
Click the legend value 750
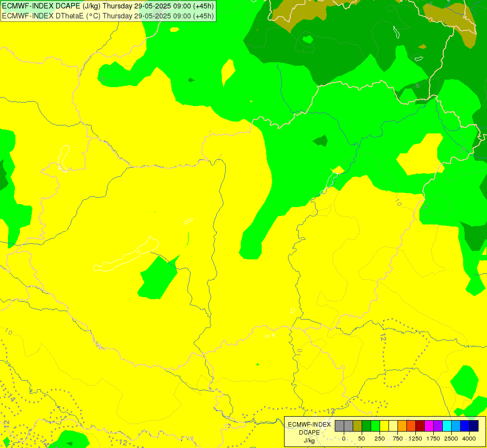[x=397, y=439]
